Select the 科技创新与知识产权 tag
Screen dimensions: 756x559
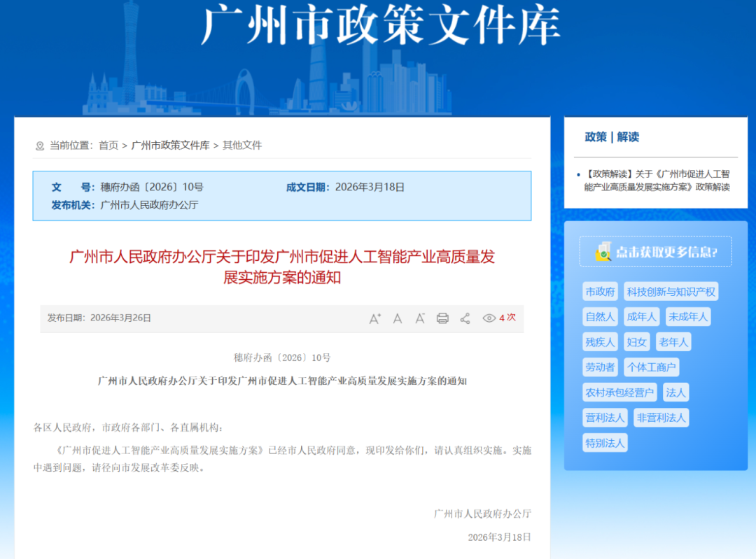671,292
